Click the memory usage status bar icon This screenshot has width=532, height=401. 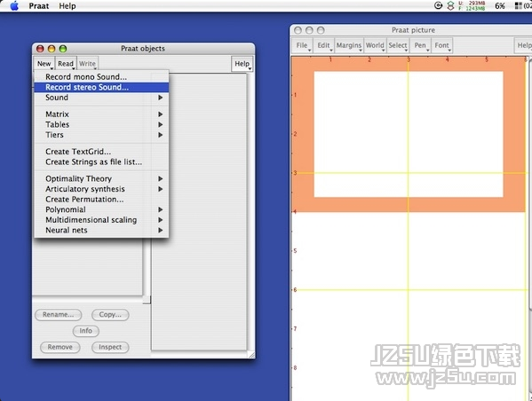coord(471,5)
